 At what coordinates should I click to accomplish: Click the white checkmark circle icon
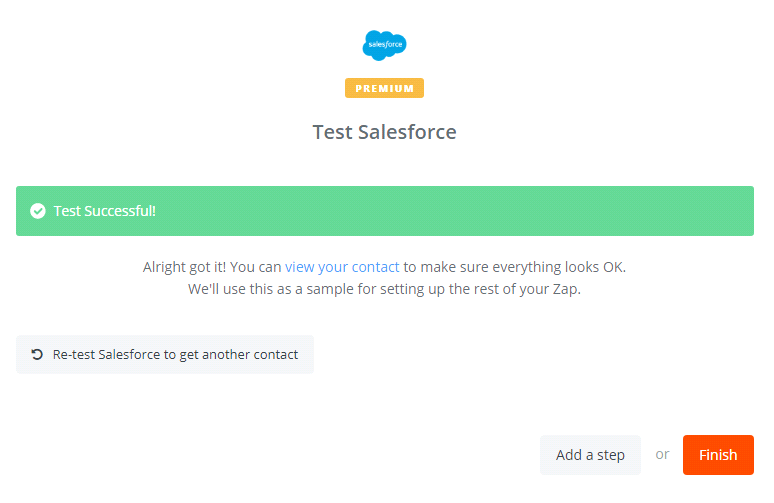click(38, 211)
